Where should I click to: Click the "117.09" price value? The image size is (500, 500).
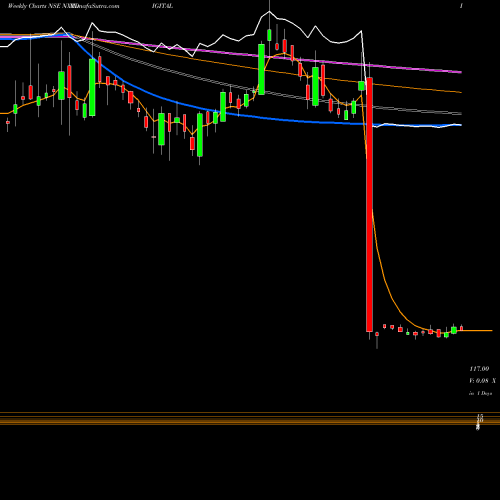click(479, 369)
